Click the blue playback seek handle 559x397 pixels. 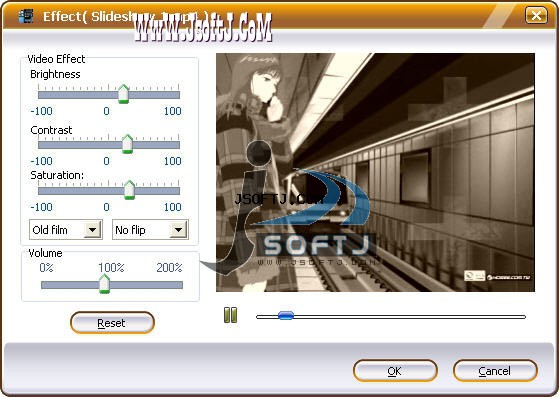(x=286, y=315)
